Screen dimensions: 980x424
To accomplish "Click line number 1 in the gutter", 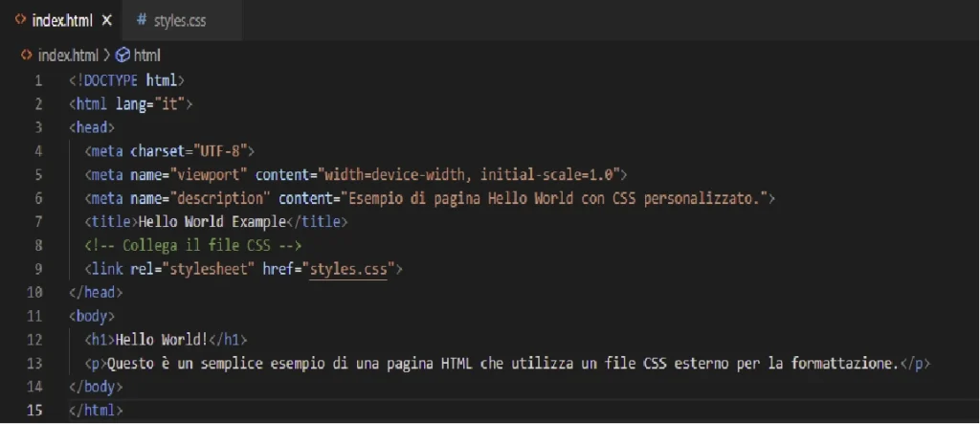I will click(x=38, y=80).
